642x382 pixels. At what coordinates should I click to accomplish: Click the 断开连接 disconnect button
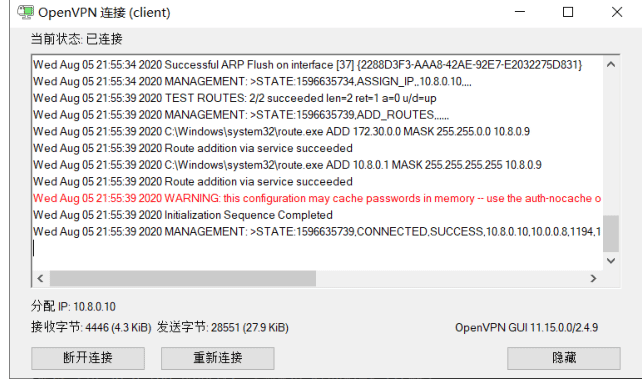tap(88, 358)
